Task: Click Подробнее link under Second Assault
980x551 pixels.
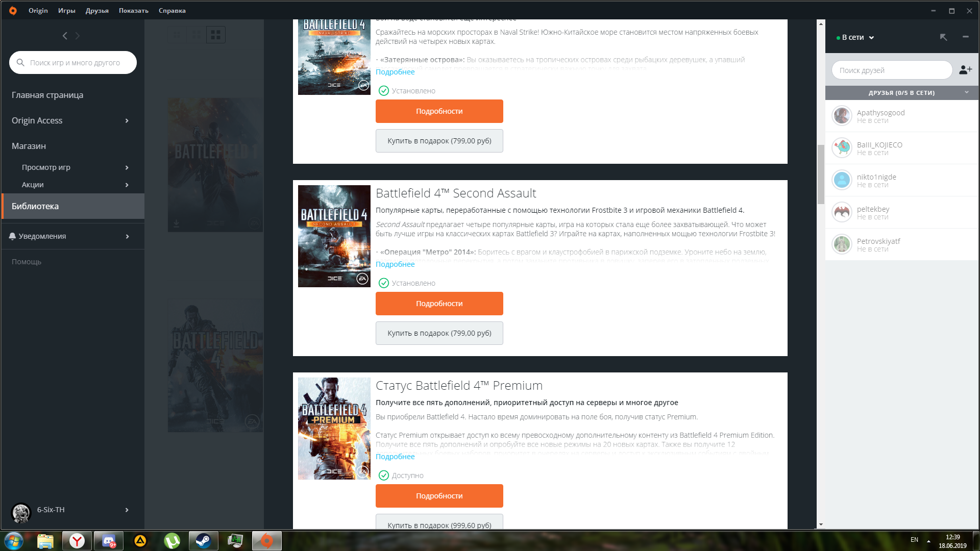Action: click(395, 264)
